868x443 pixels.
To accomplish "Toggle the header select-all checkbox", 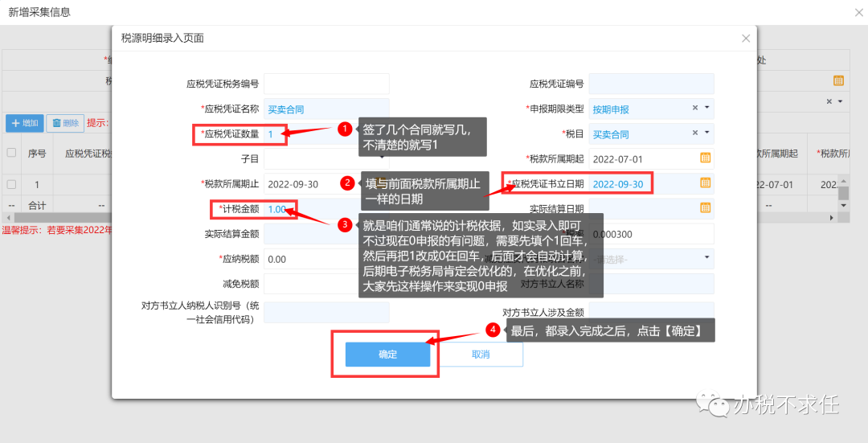I will click(11, 152).
